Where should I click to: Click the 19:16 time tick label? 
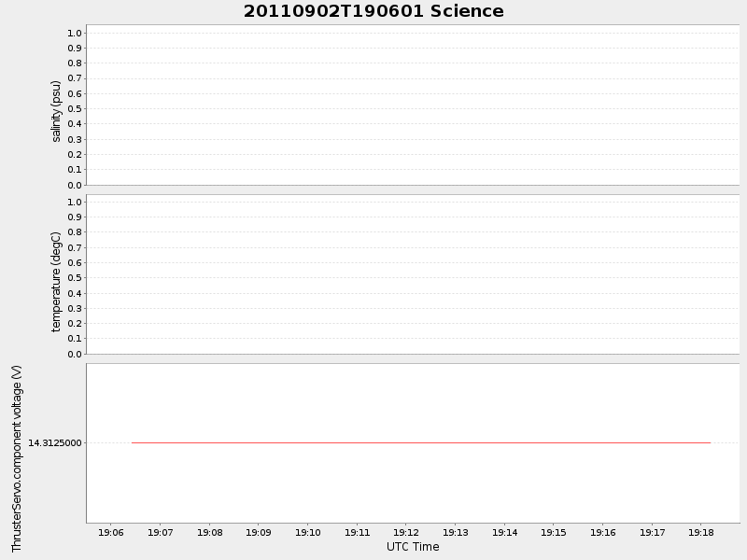point(603,532)
